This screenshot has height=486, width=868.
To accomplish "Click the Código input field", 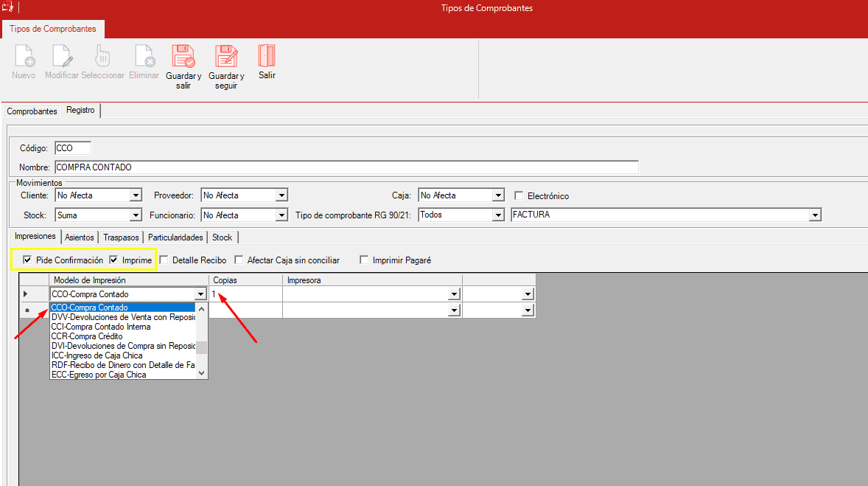I will 72,148.
